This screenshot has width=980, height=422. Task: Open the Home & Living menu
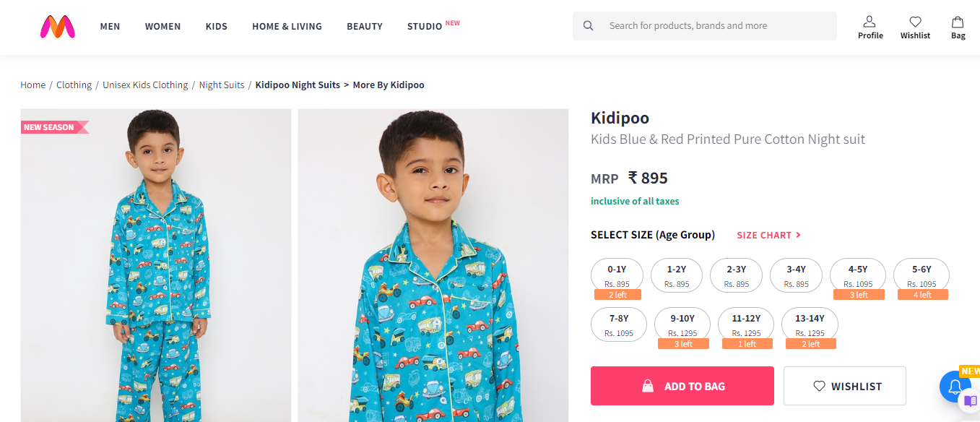(x=287, y=26)
